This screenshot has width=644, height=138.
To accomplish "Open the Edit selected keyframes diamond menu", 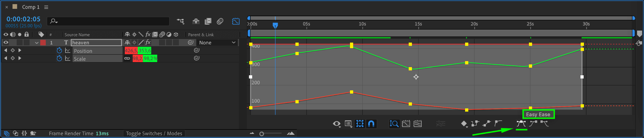I will point(464,124).
